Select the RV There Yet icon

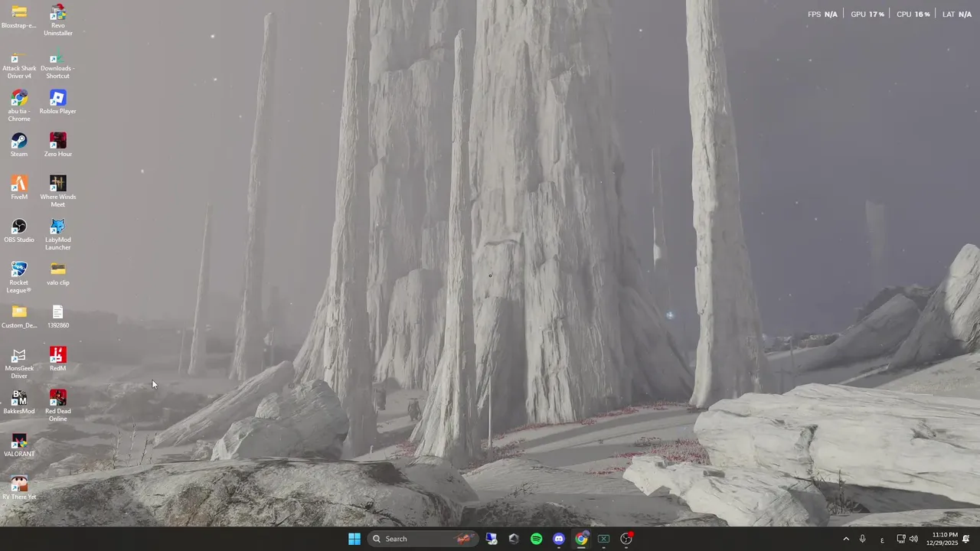(19, 487)
